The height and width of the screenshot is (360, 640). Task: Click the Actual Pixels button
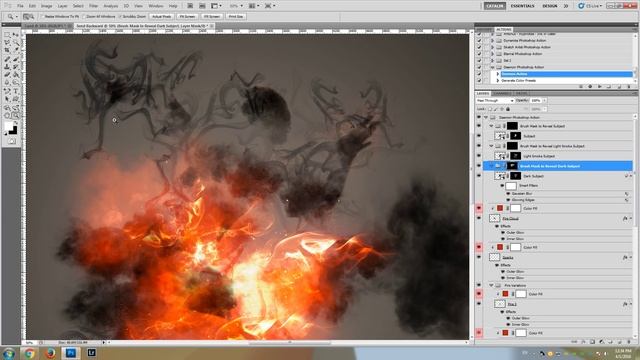click(x=162, y=16)
